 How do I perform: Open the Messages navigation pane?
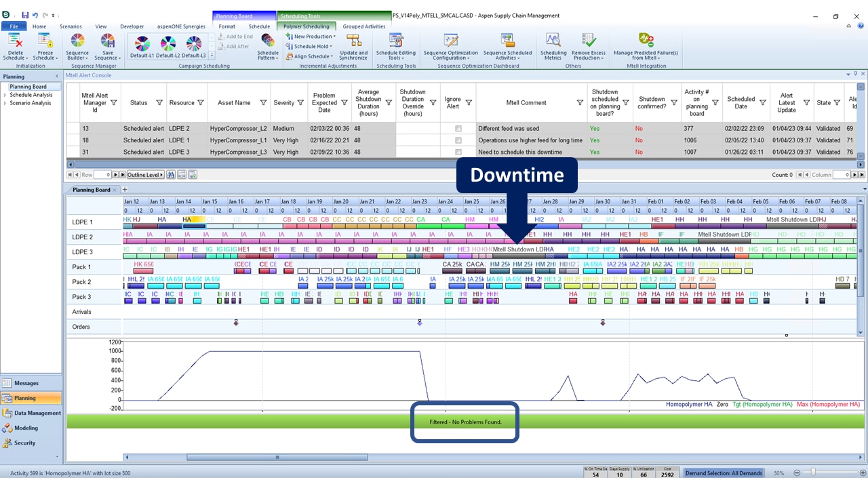pos(31,384)
